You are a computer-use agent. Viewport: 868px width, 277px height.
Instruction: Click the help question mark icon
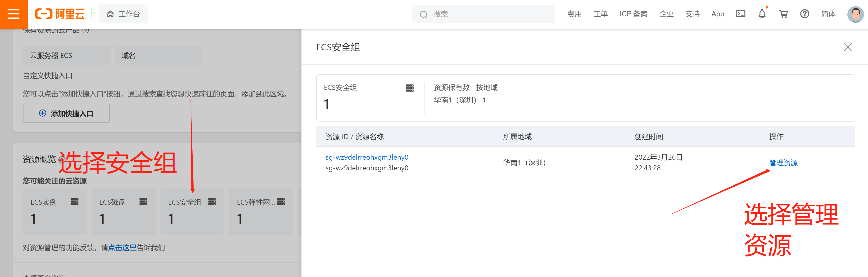(x=804, y=14)
